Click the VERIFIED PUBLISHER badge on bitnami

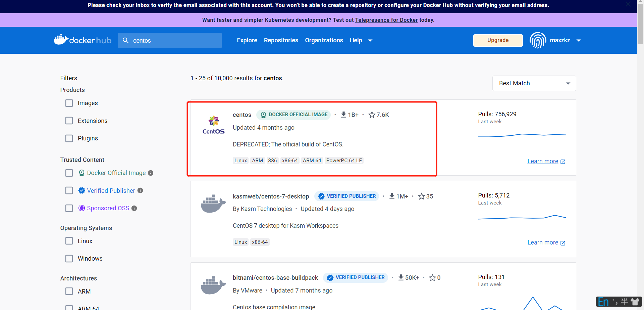coord(356,277)
